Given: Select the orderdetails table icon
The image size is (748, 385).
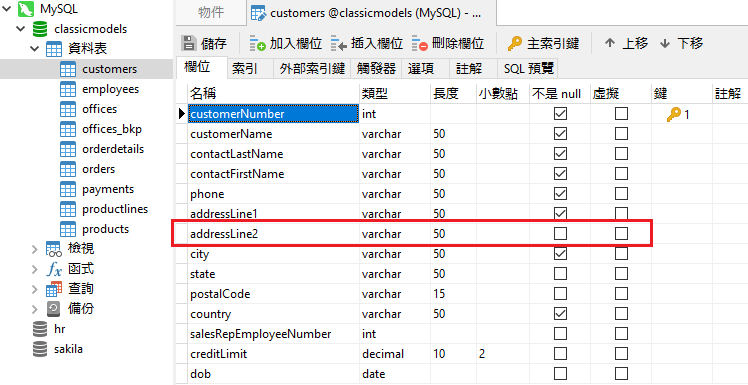Looking at the screenshot, I should 68,149.
